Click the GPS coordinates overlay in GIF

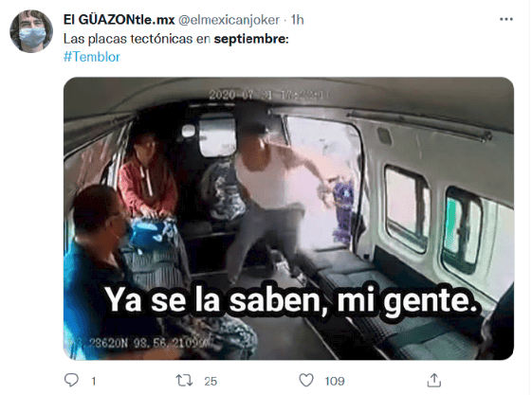[x=148, y=343]
